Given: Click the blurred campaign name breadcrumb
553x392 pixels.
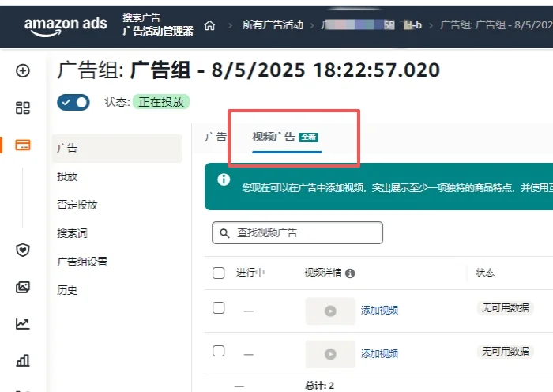Looking at the screenshot, I should [371, 25].
